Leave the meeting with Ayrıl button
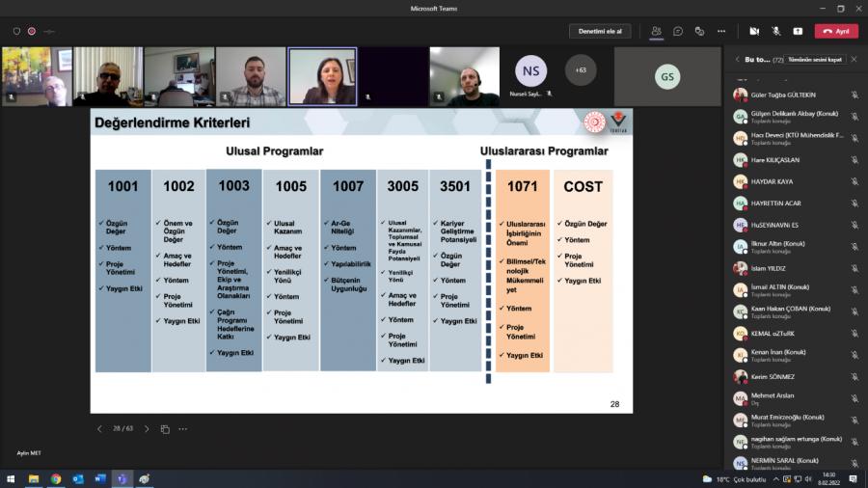Image resolution: width=868 pixels, height=488 pixels. click(x=836, y=31)
